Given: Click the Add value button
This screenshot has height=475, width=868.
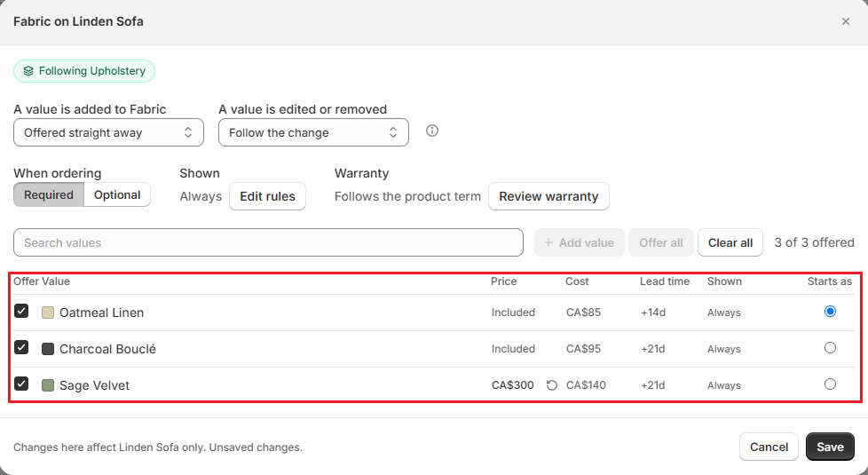Looking at the screenshot, I should tap(579, 242).
